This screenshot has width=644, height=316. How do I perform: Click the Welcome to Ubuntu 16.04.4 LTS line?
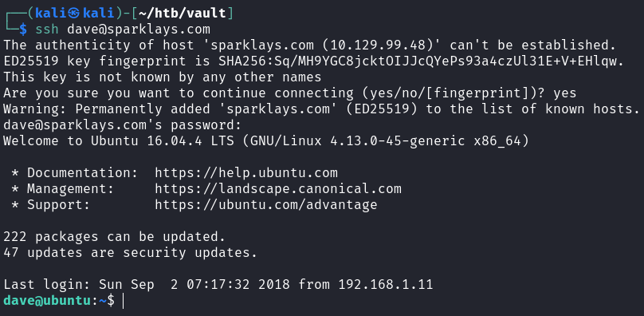(x=265, y=141)
